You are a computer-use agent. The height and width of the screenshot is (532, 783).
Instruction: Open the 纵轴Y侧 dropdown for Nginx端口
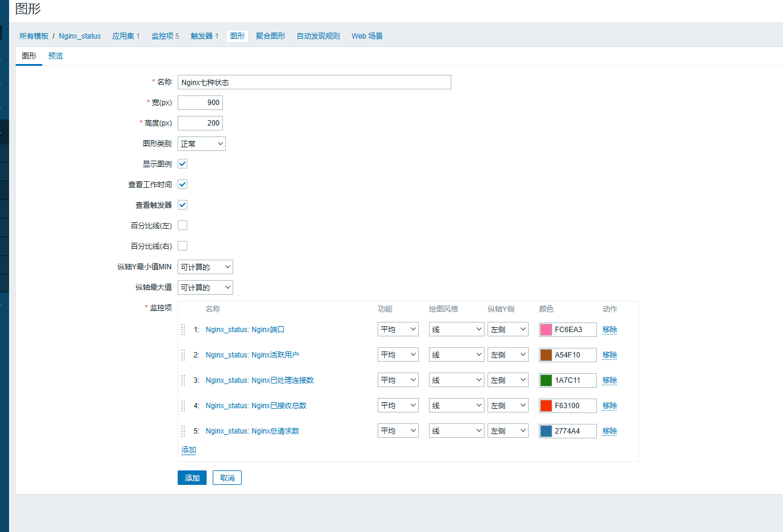tap(508, 330)
